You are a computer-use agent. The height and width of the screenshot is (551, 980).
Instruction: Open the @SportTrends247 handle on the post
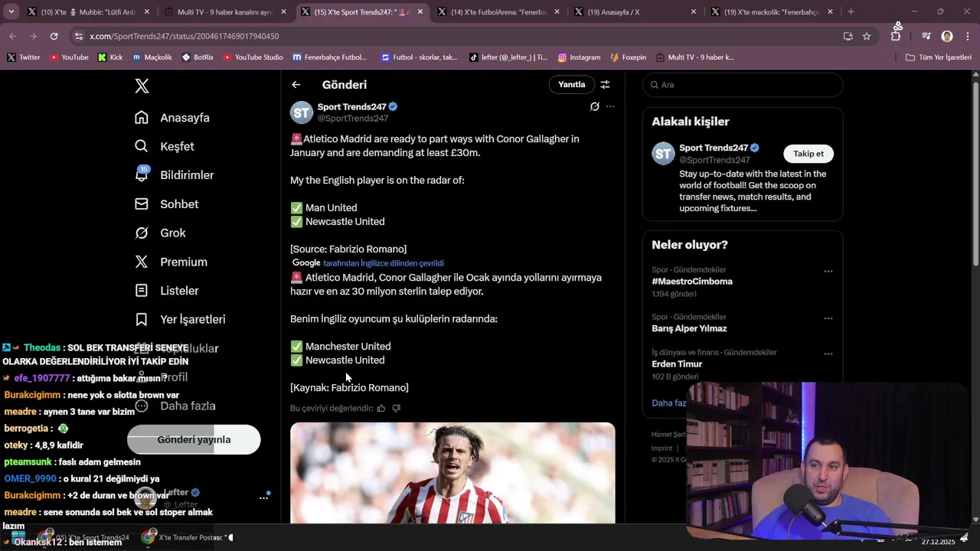click(x=353, y=119)
